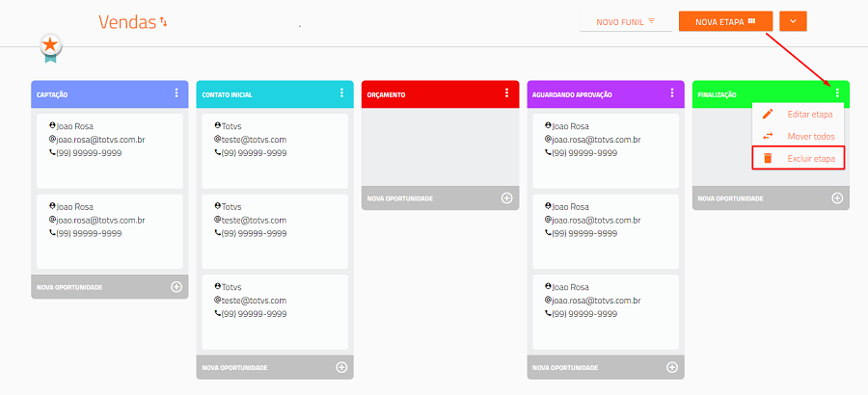The image size is (868, 395).
Task: Add opportunity via plus icon in Orçamento
Action: [x=506, y=198]
